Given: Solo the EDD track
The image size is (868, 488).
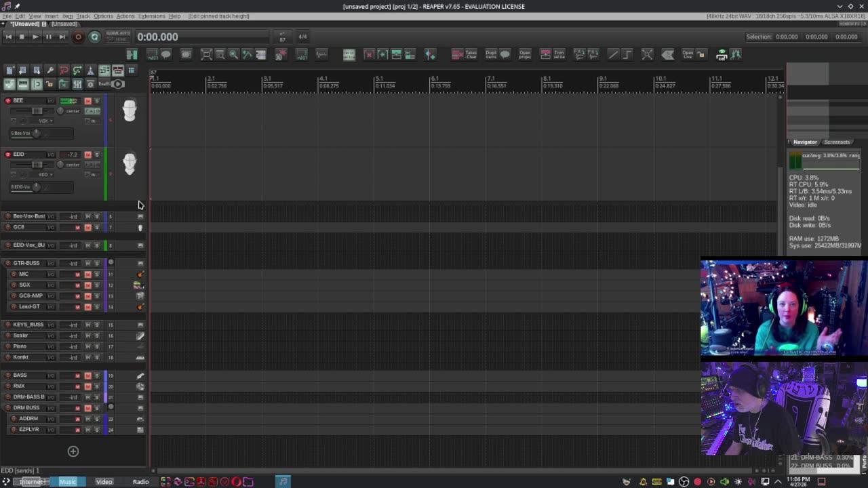Looking at the screenshot, I should 97,155.
